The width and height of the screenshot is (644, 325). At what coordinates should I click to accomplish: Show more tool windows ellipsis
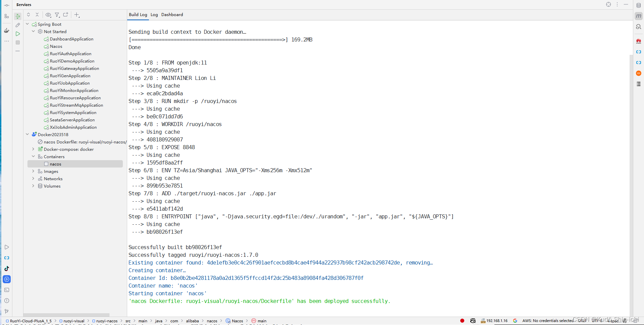[7, 41]
